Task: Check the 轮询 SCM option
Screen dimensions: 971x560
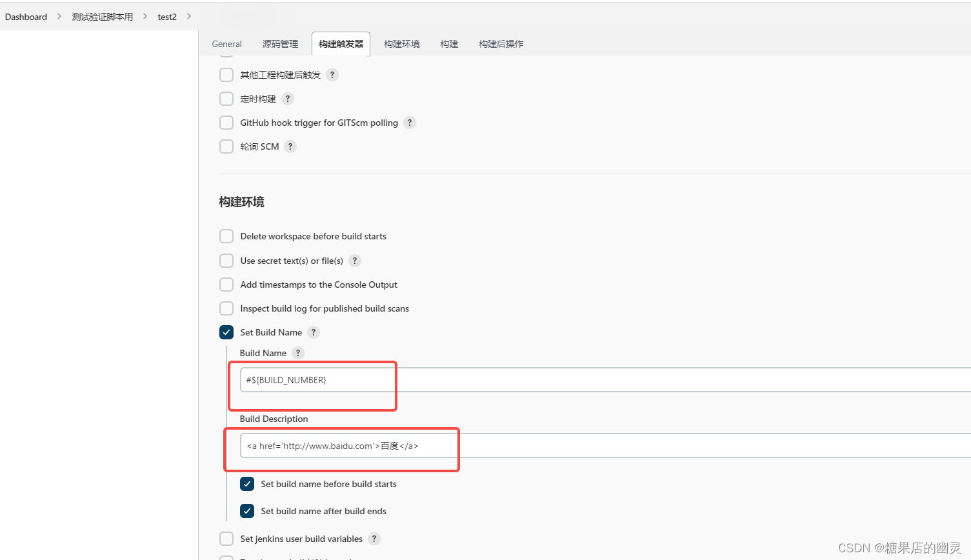Action: (x=226, y=146)
